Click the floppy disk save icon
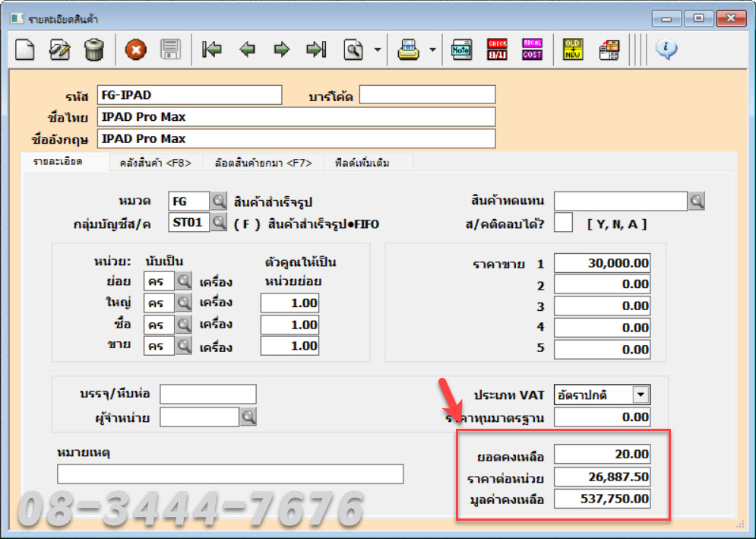 [x=170, y=49]
